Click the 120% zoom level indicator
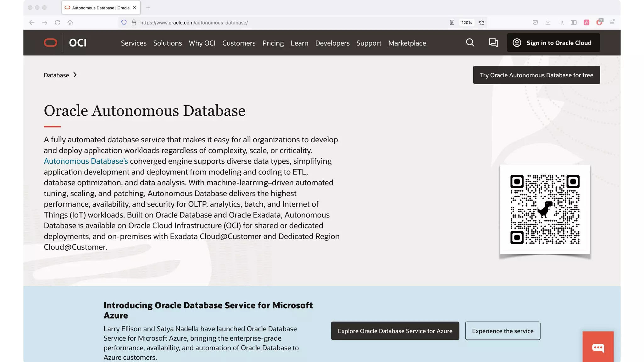644x362 pixels. 467,23
